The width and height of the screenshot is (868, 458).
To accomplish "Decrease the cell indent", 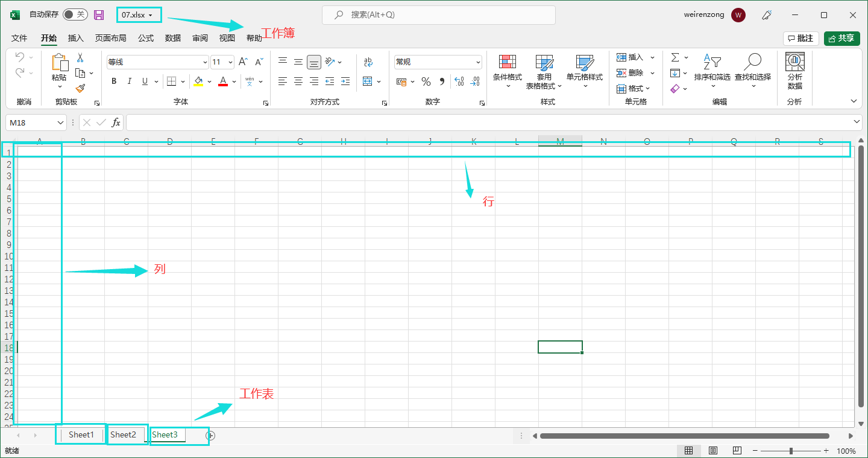I will tap(330, 81).
